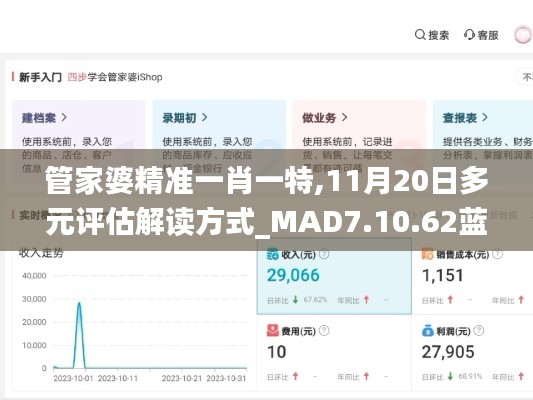533x400 pixels.
Task: Click the 收入(元) coin stack icon
Action: [x=273, y=254]
